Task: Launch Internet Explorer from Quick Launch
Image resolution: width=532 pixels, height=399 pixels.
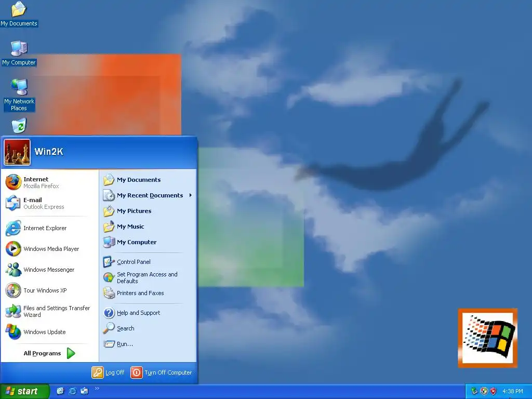Action: 72,391
